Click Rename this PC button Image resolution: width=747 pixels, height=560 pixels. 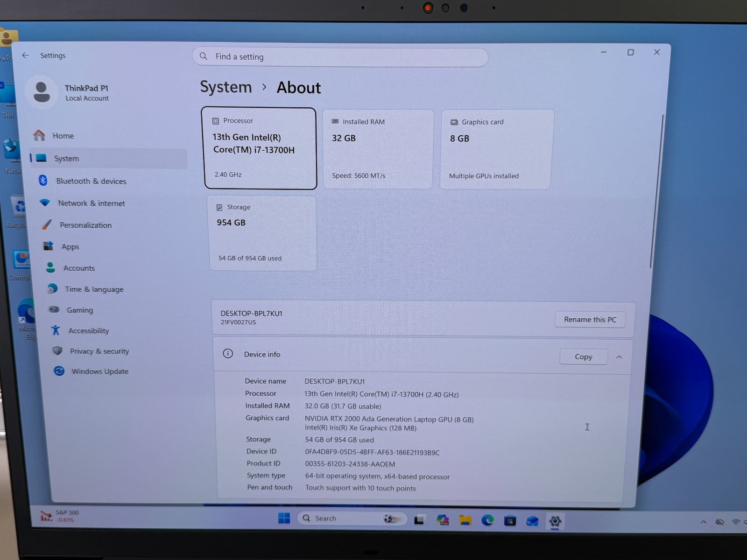click(x=590, y=319)
